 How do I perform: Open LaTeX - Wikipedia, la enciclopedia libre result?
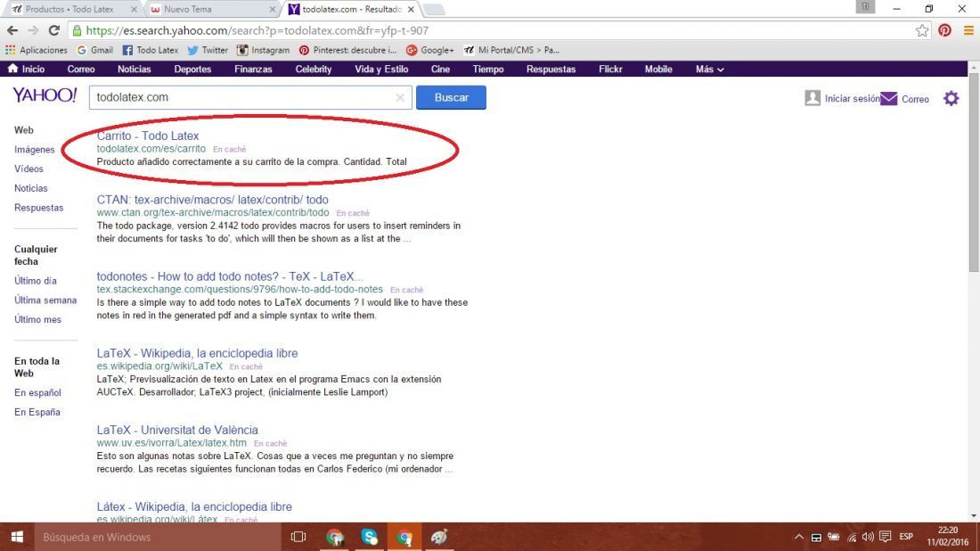pyautogui.click(x=197, y=353)
